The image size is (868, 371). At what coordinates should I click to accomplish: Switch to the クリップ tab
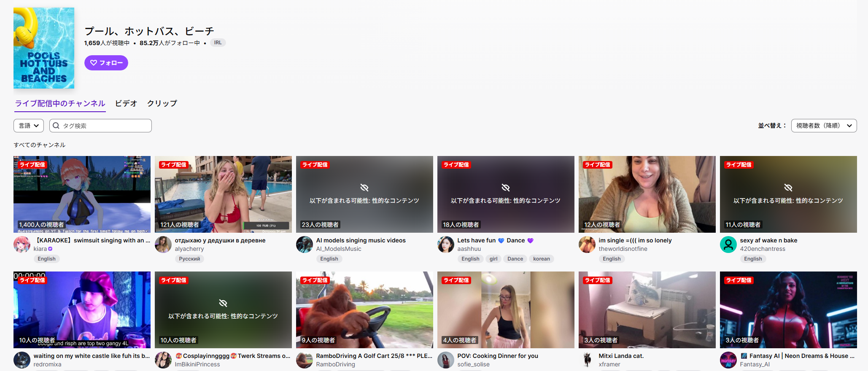[x=162, y=103]
